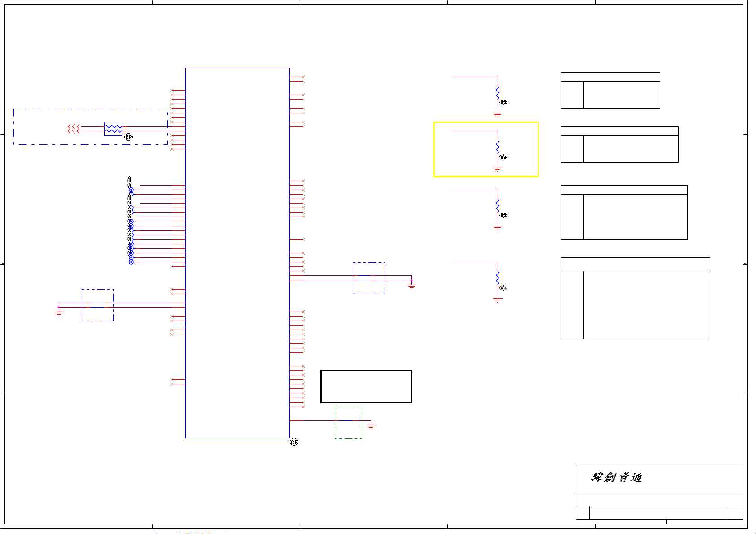Select the thick black-bordered rectangle
The height and width of the screenshot is (534, 756).
pos(366,386)
